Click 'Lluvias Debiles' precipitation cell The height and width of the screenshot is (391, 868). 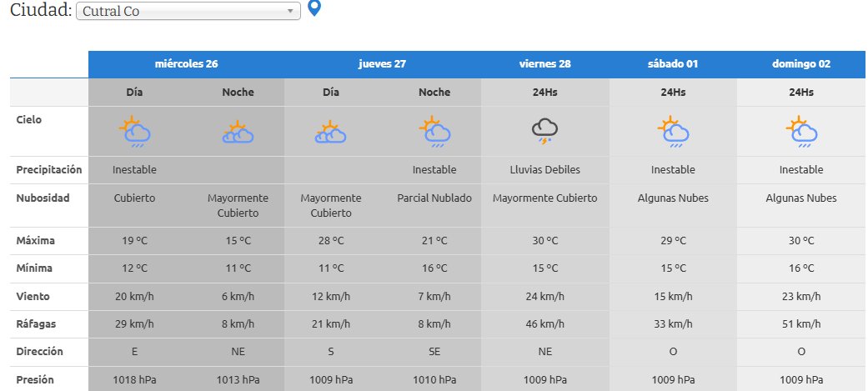click(545, 170)
